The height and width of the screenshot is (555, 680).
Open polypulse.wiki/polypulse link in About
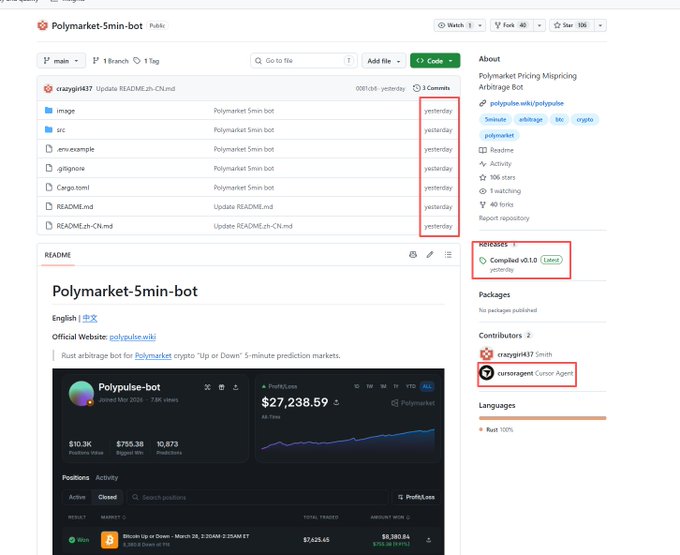526,103
